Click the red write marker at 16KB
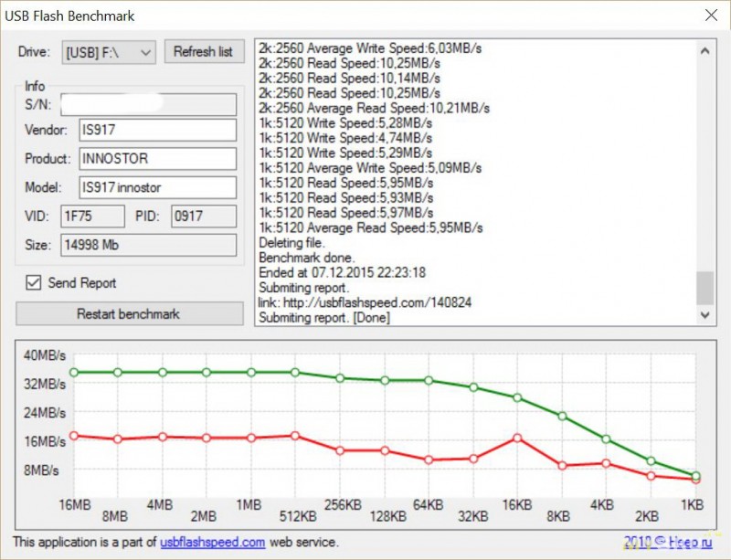Image resolution: width=731 pixels, height=560 pixels. click(x=517, y=438)
